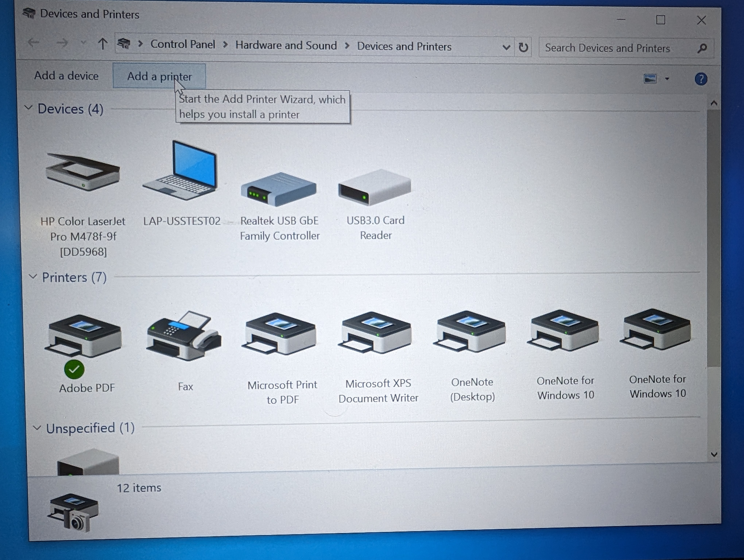
Task: Expand the chevron after Hardware and Sound
Action: tap(347, 46)
